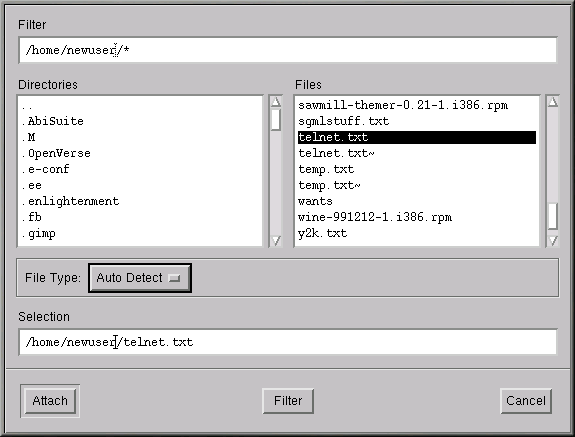Click the Directories list scrollbar thumb
Image resolution: width=575 pixels, height=437 pixels.
pos(276,120)
